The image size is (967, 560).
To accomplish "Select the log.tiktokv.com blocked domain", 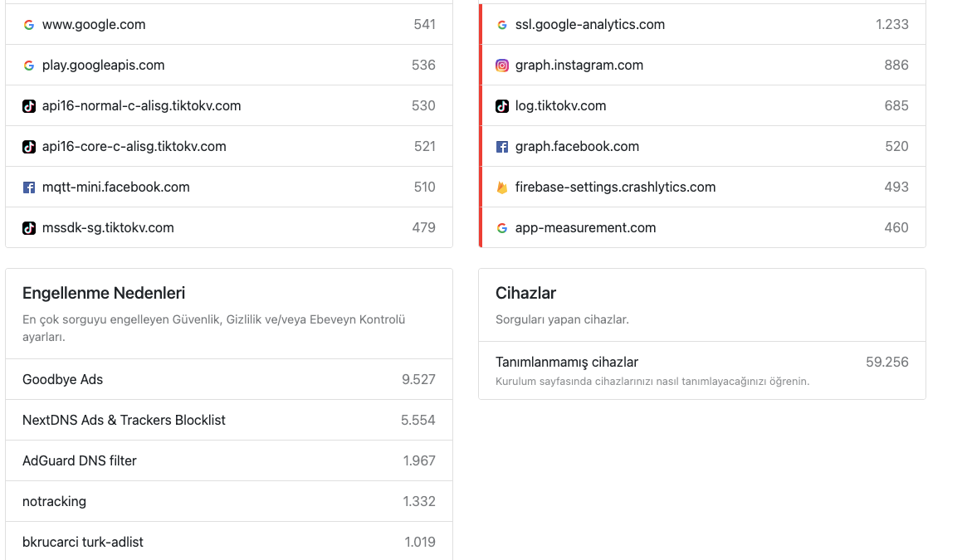I will pos(560,106).
